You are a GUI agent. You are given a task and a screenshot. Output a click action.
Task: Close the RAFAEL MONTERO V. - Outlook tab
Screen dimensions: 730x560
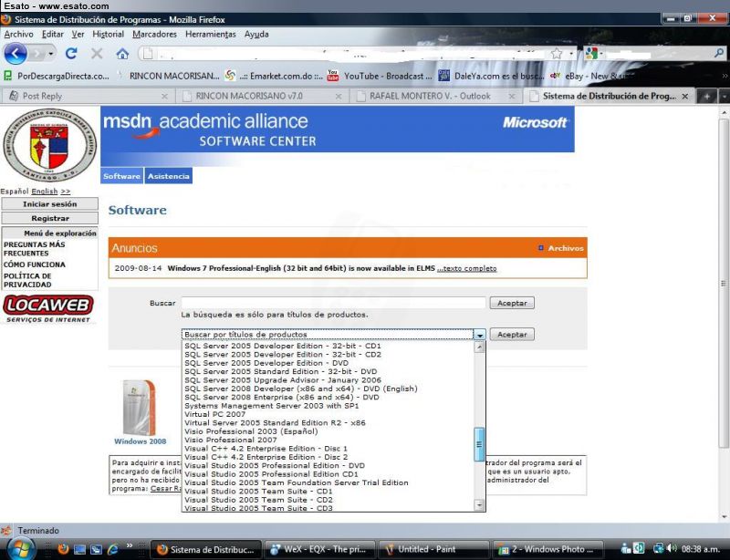click(x=512, y=97)
